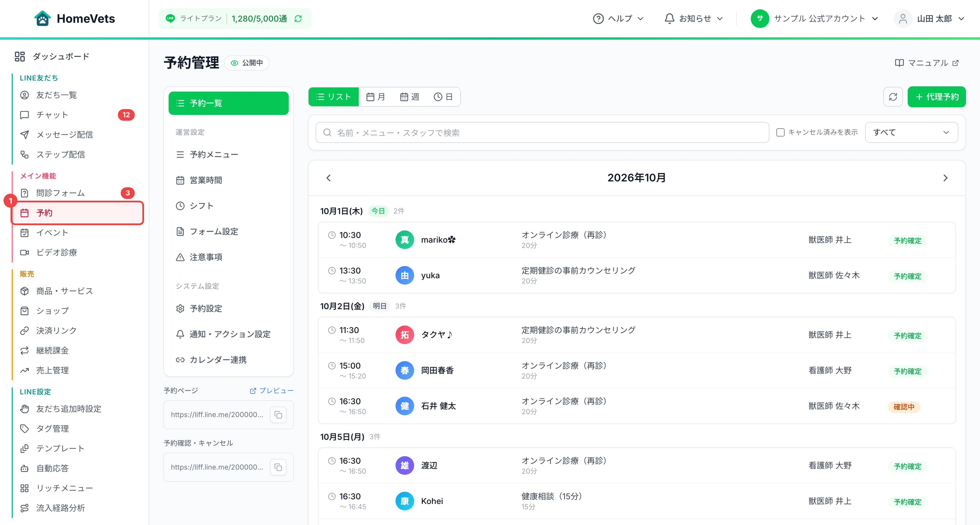Click the HomeVets paw logo icon

(42, 18)
